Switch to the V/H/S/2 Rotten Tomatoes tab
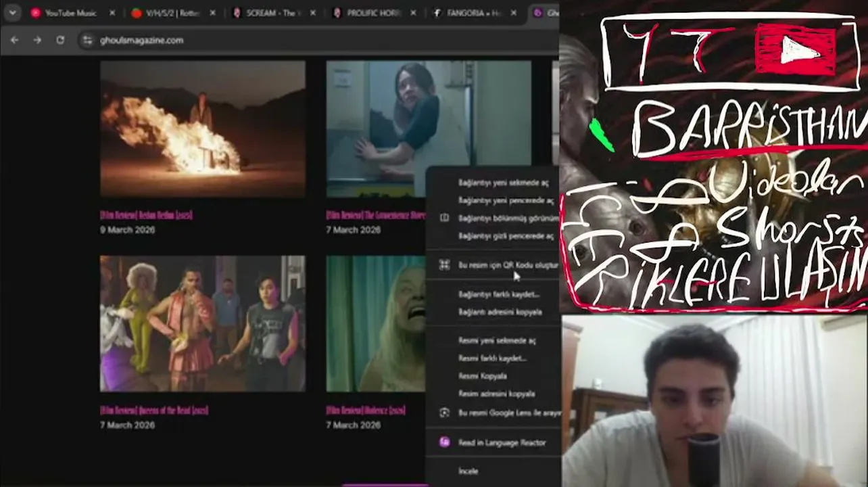 pos(174,13)
